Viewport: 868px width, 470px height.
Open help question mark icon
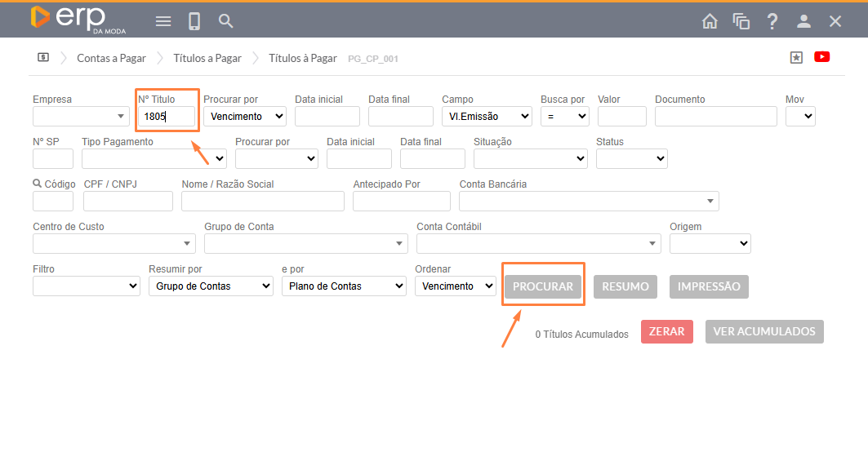point(772,21)
